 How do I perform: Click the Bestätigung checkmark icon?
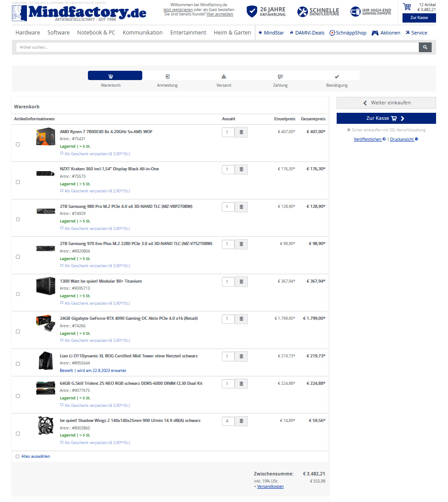coord(337,77)
